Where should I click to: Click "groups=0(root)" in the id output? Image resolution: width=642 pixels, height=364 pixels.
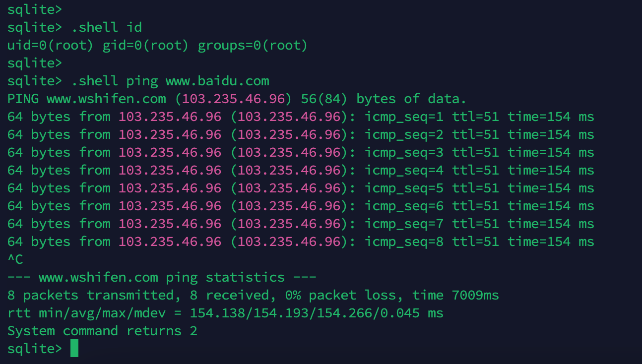(x=253, y=45)
